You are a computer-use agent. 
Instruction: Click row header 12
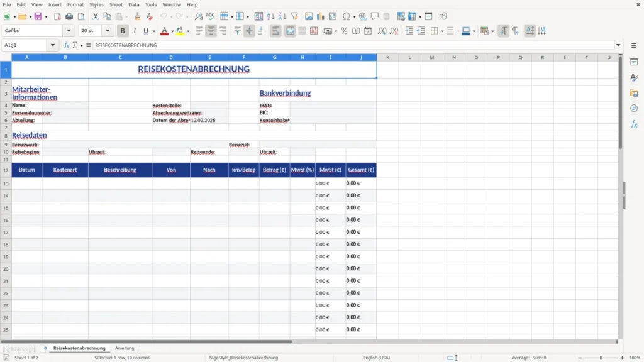[6, 170]
